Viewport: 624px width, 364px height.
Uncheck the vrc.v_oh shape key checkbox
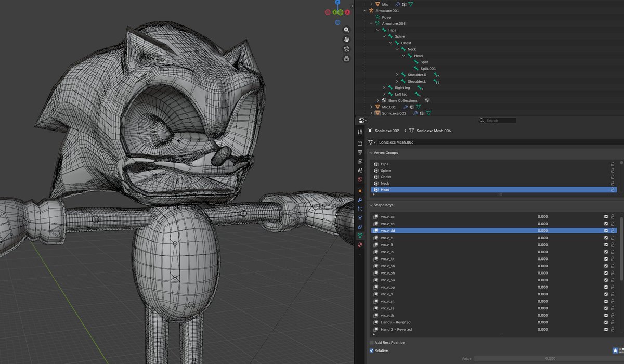tap(606, 273)
